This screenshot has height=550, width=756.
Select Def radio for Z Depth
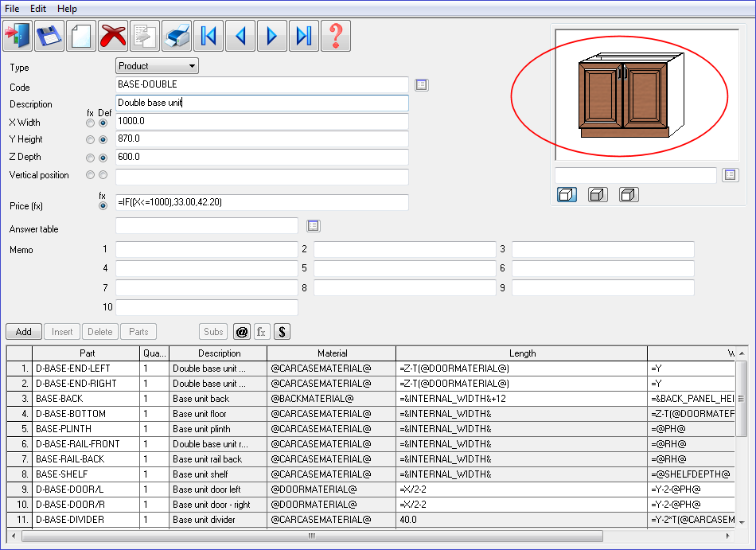[x=103, y=158]
